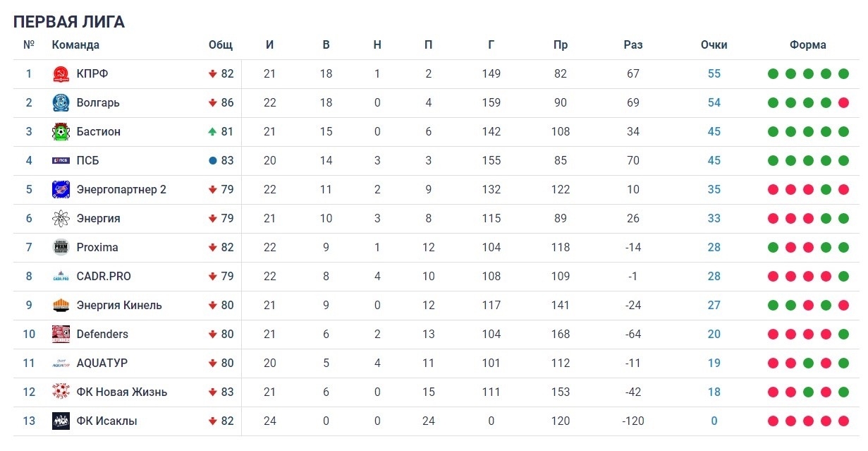Click the Форма column header
The height and width of the screenshot is (451, 868).
coord(807,45)
